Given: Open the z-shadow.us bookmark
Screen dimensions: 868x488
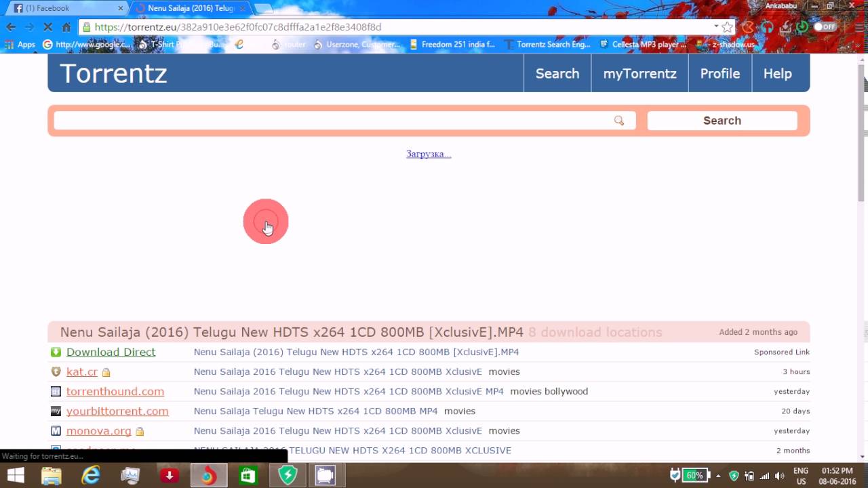Looking at the screenshot, I should tap(727, 45).
